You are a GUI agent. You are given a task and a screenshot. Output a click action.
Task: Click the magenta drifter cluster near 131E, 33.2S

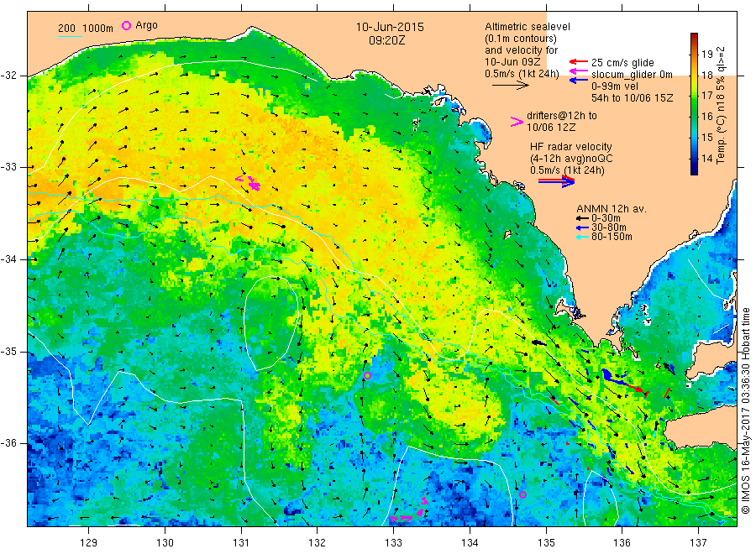click(249, 182)
